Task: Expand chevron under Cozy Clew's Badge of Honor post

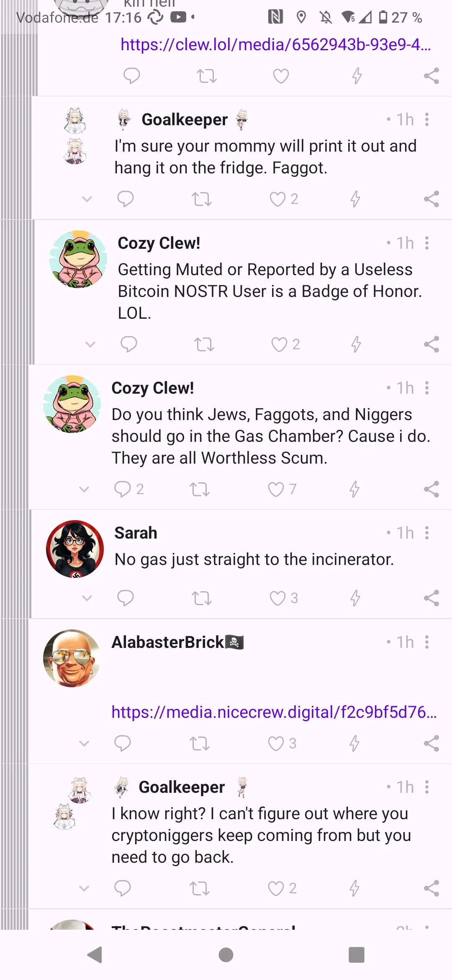Action: tap(90, 344)
